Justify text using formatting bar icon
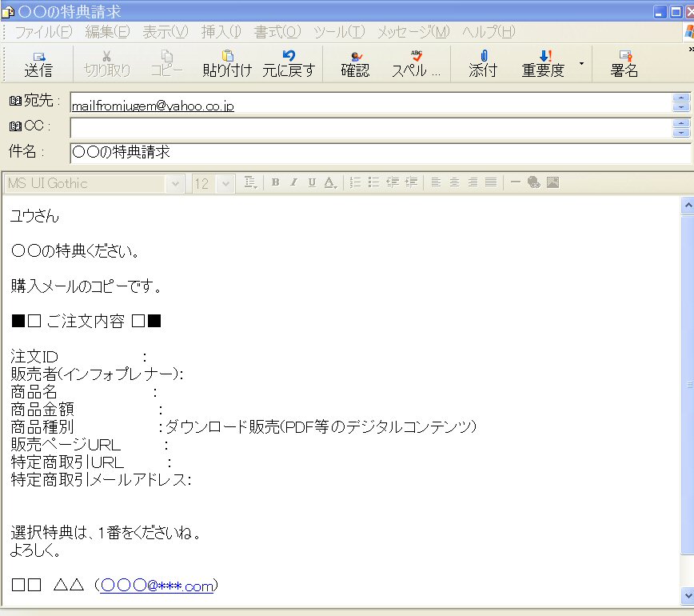The width and height of the screenshot is (694, 616). coord(491,182)
